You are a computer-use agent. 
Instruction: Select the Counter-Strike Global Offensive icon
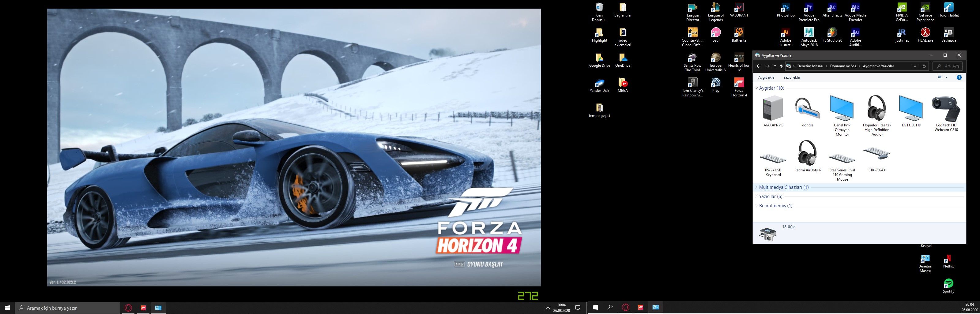coord(692,37)
